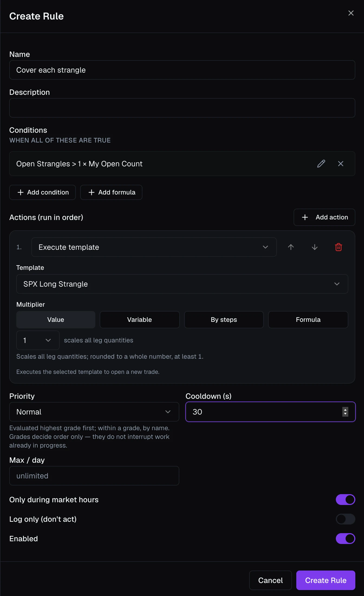
Task: Edit the Open Strangles condition
Action: [321, 164]
